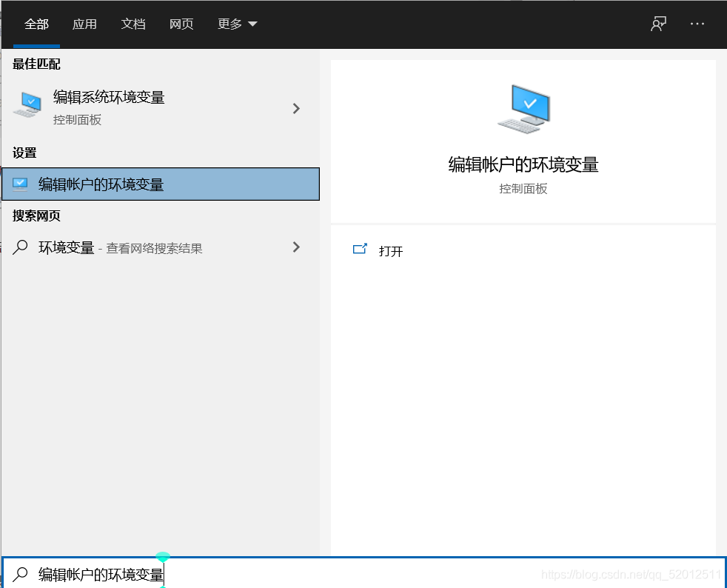This screenshot has width=727, height=588.
Task: Click the feedback person icon
Action: click(658, 24)
